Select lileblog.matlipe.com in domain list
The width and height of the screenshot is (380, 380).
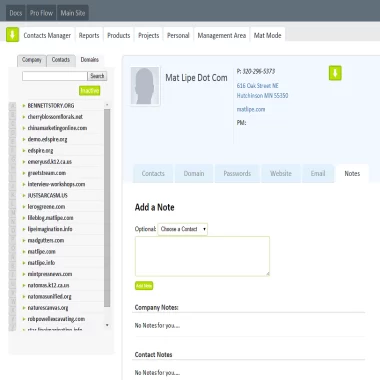coord(50,218)
